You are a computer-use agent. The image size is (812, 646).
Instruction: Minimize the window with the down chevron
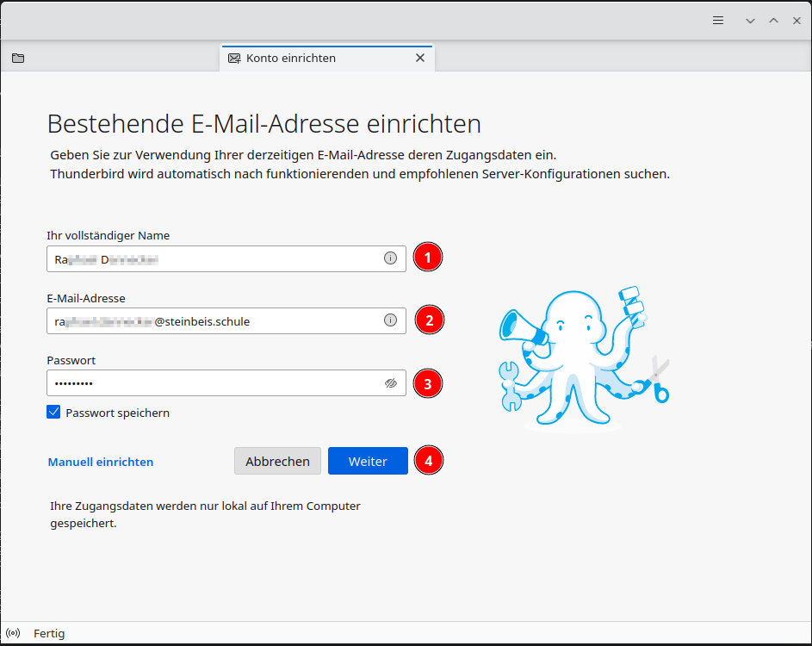[750, 21]
